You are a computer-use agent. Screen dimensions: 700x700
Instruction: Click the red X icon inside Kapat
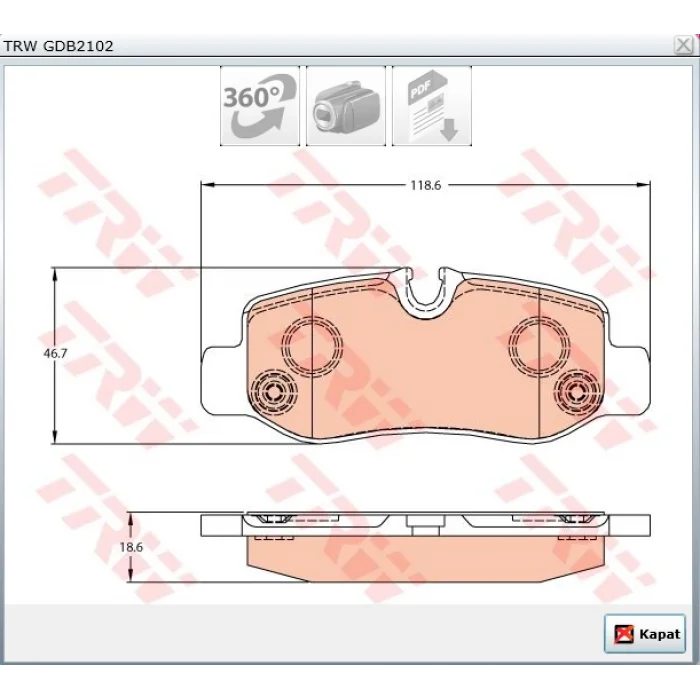tap(624, 634)
